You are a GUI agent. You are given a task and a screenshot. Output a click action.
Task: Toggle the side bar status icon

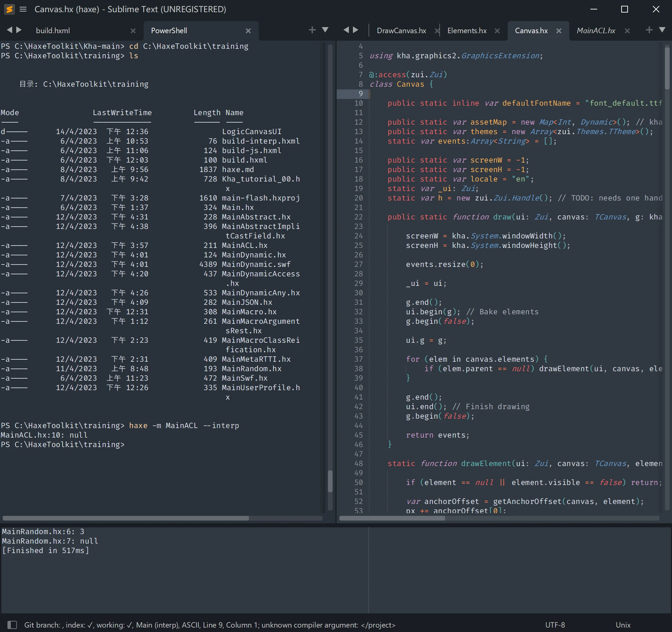coord(12,625)
